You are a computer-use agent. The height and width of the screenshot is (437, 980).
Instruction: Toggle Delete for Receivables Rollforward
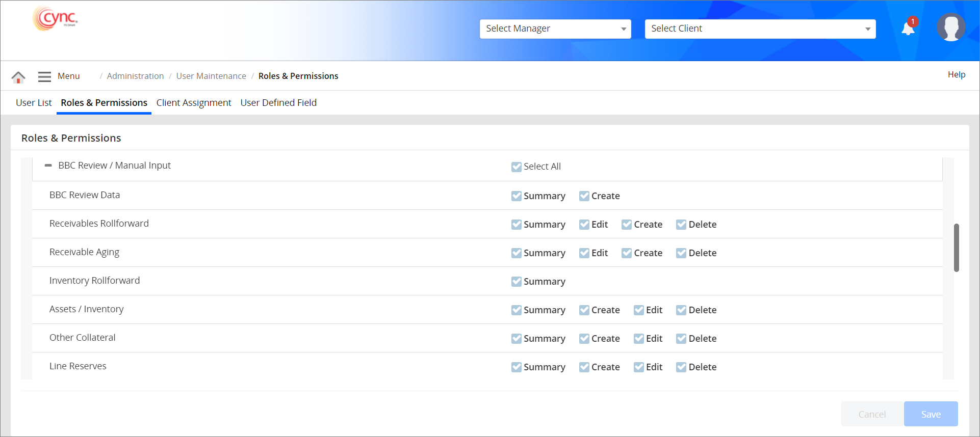[681, 225]
